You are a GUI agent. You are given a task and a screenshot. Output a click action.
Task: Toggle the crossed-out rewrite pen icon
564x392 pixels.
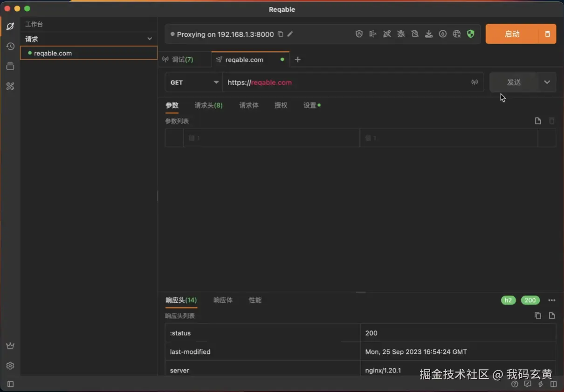click(x=387, y=34)
